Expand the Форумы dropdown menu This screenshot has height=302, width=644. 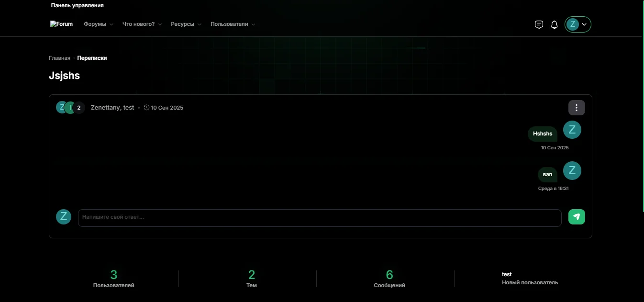[98, 24]
